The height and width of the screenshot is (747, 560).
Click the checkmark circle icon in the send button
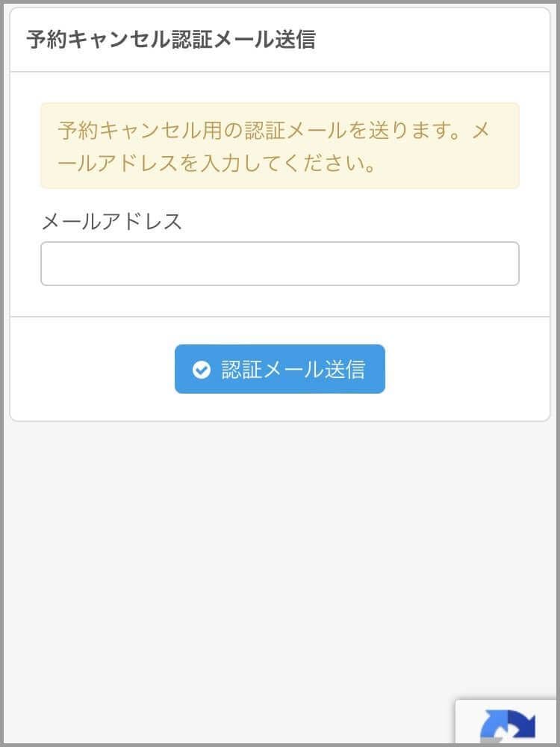[x=201, y=370]
